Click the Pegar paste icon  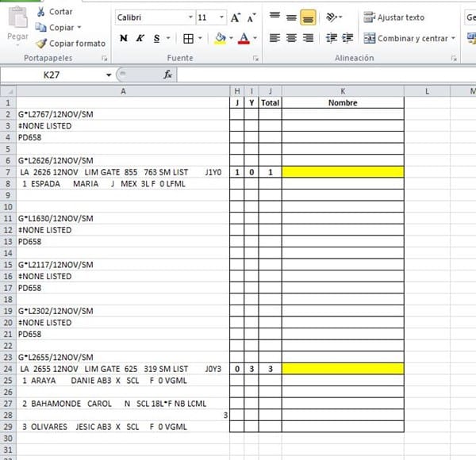[17, 18]
